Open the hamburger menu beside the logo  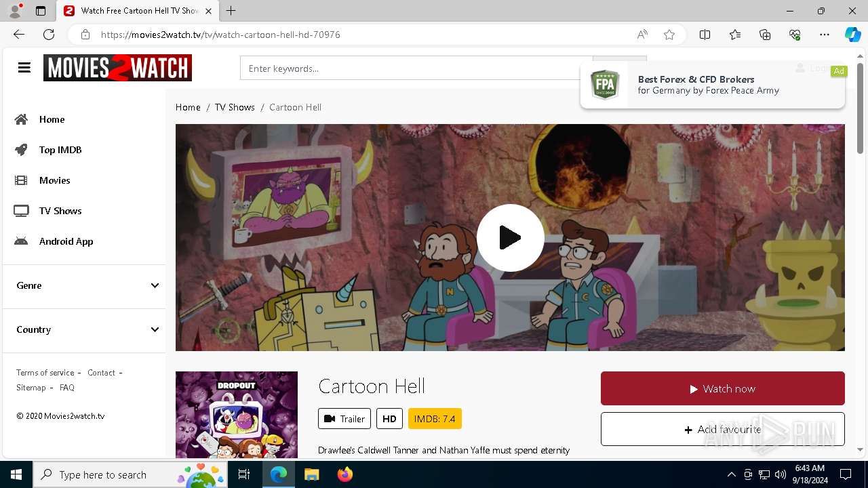[24, 68]
